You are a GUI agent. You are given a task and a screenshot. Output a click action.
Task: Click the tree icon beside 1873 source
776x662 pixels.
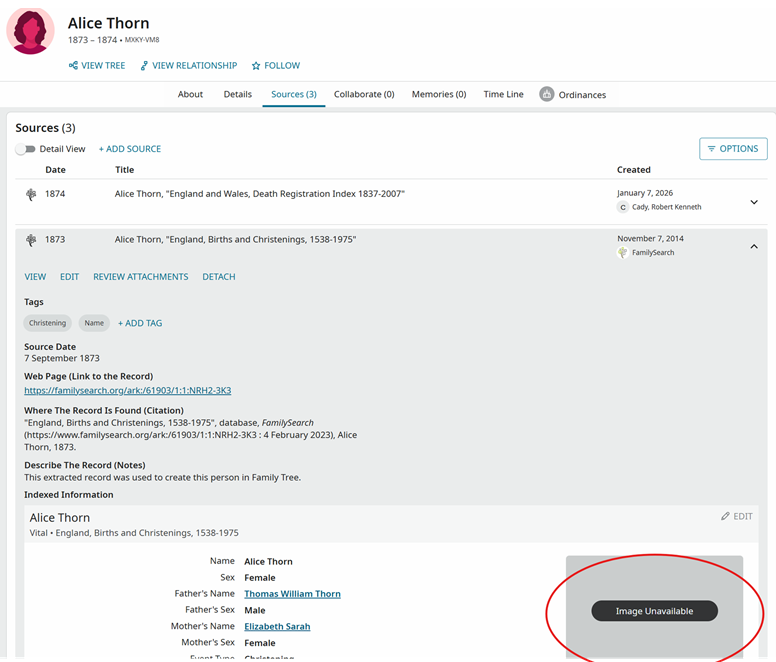coord(31,240)
